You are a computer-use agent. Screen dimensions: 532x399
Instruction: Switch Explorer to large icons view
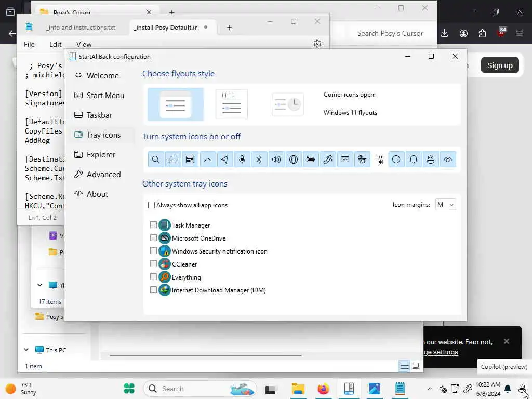point(416,366)
